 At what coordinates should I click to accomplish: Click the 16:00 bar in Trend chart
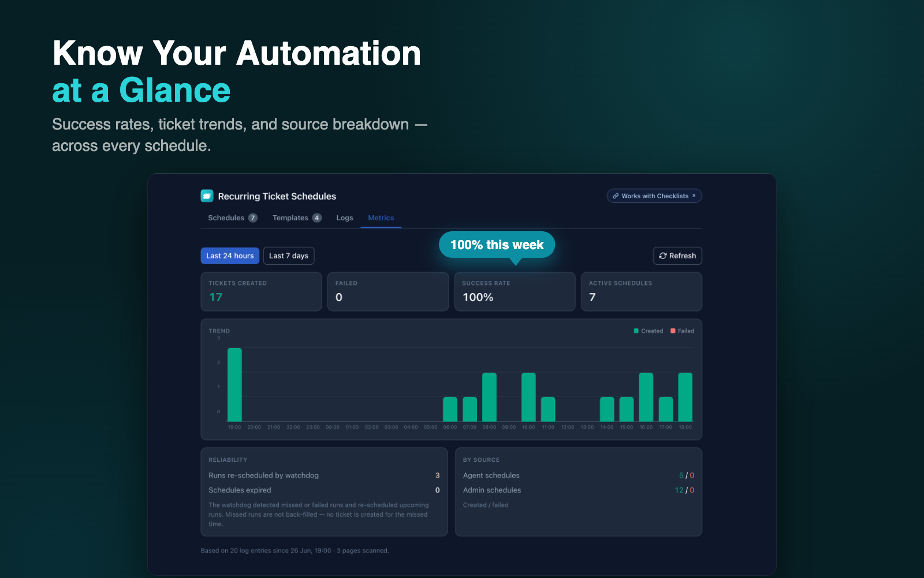point(646,397)
